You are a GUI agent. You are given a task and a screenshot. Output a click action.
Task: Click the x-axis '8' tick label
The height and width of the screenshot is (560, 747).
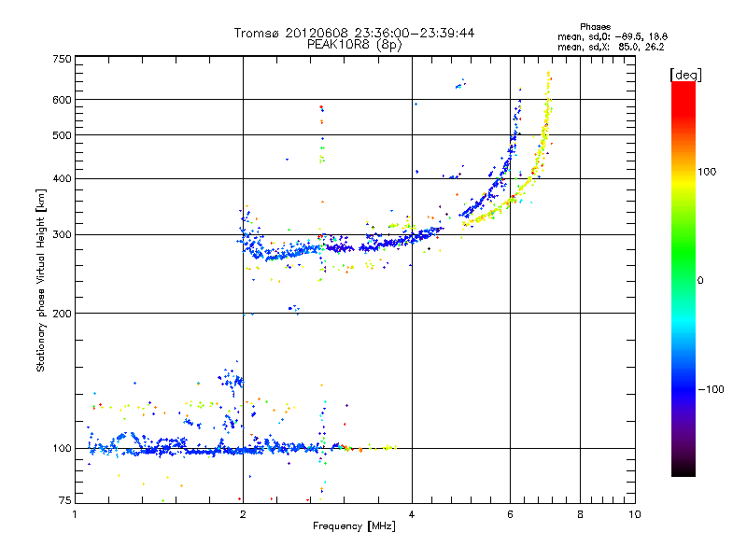(x=580, y=514)
